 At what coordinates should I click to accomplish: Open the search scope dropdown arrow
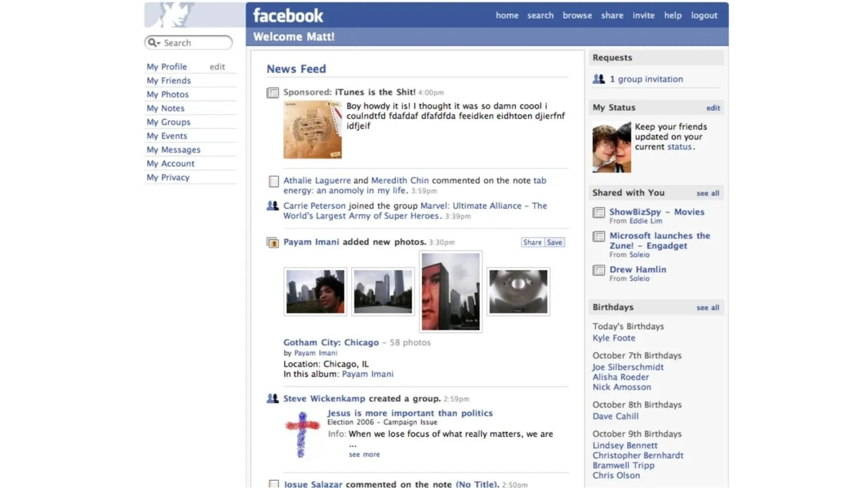(x=159, y=43)
